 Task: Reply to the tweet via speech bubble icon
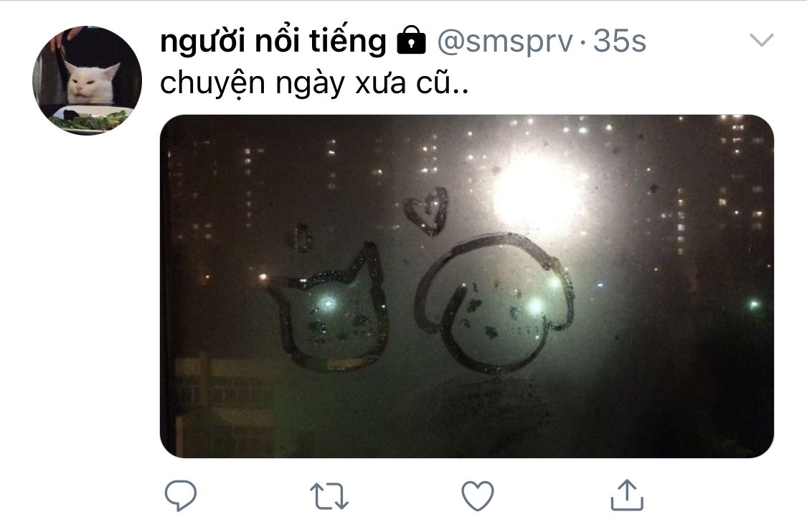point(180,495)
